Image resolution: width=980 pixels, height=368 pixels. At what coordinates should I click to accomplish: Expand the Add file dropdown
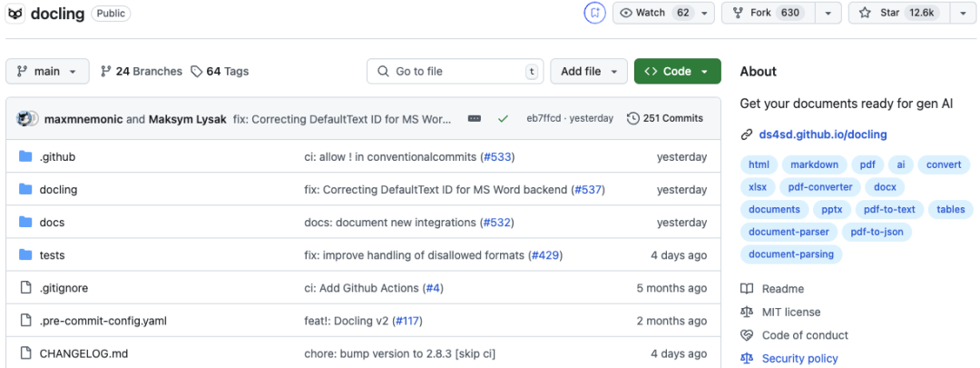pyautogui.click(x=589, y=71)
